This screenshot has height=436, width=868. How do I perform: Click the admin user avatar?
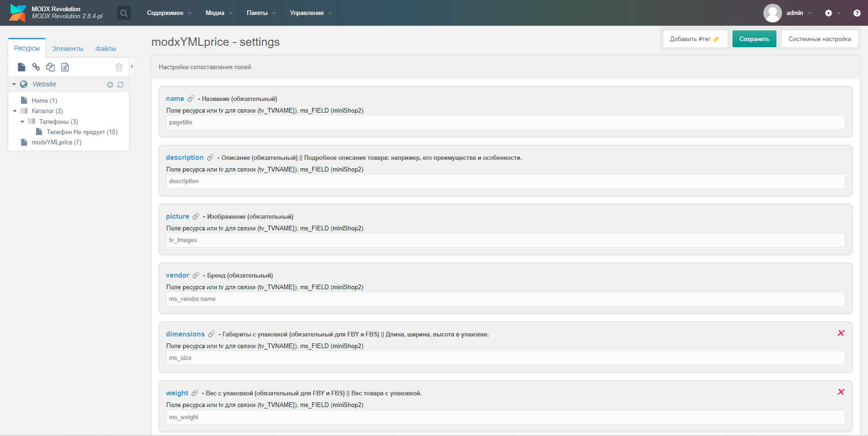(x=773, y=13)
